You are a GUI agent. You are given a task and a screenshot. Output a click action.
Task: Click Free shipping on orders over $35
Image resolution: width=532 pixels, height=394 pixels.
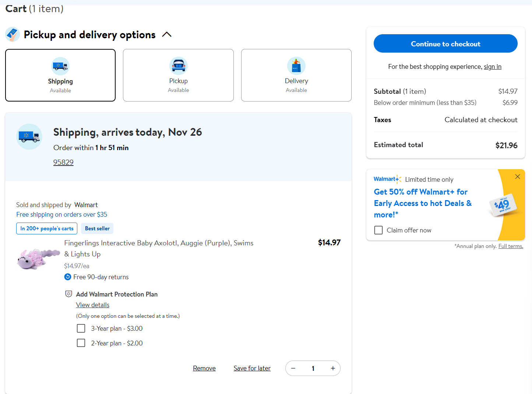(62, 214)
